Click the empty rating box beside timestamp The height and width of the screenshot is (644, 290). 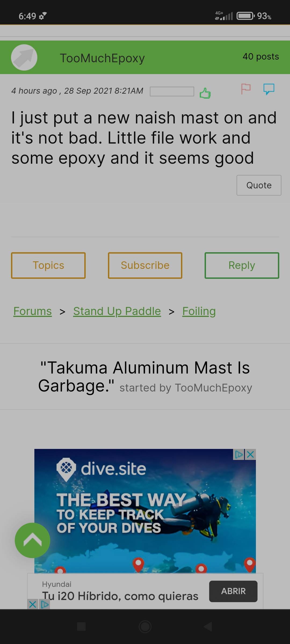172,92
